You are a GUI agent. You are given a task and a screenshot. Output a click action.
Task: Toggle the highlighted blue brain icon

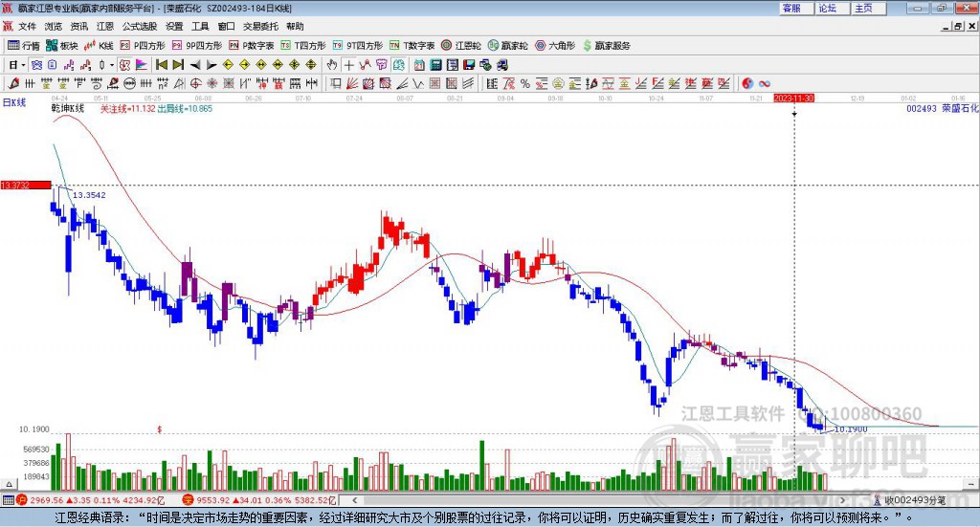[x=399, y=64]
